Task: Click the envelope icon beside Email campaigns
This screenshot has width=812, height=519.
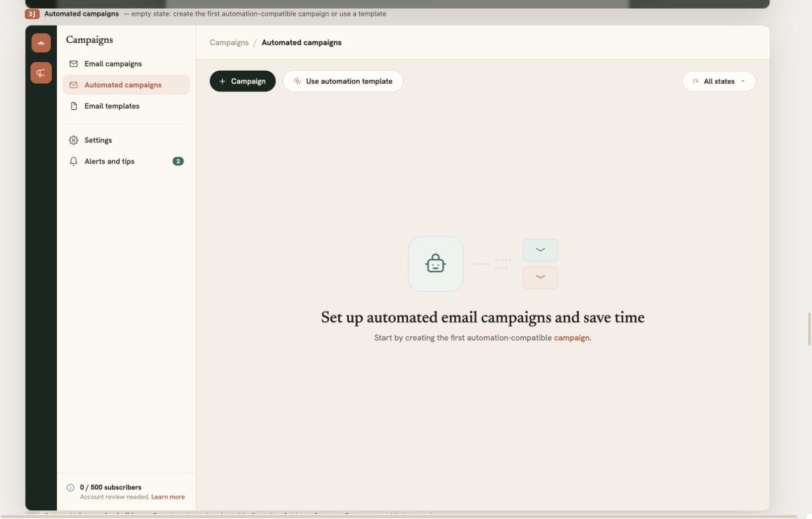Action: (73, 64)
